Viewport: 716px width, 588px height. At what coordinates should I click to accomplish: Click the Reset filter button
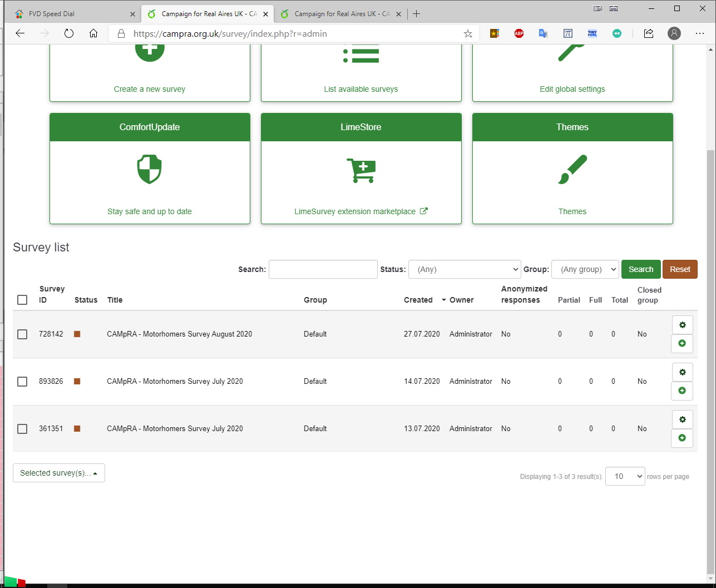tap(680, 269)
